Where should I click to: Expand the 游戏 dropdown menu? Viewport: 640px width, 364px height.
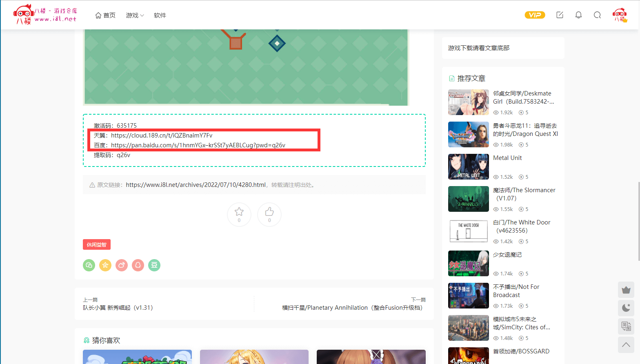click(135, 16)
